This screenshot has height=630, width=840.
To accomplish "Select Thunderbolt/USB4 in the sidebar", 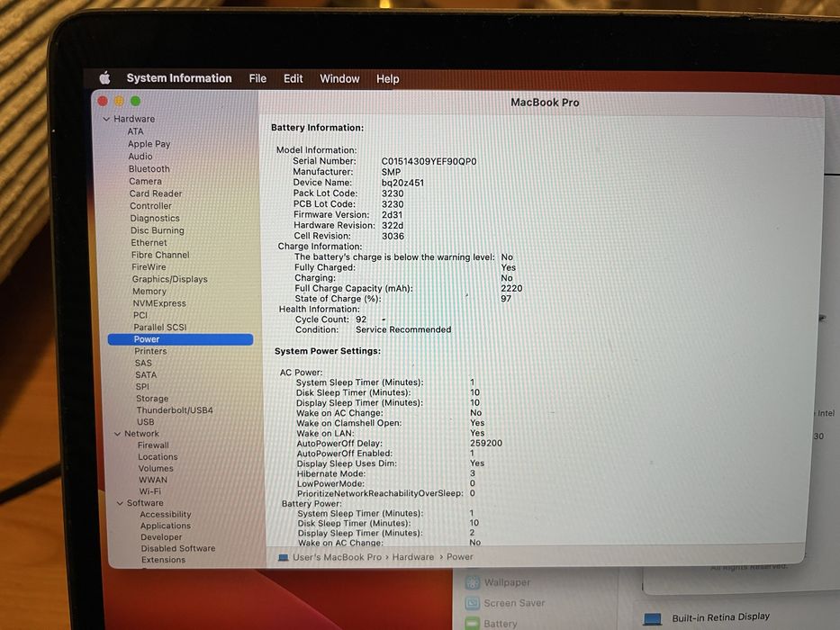I will [175, 410].
